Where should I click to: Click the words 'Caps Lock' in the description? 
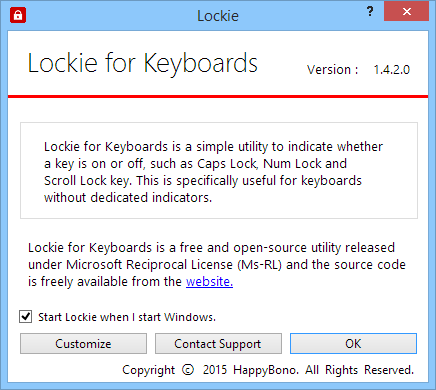(x=227, y=164)
